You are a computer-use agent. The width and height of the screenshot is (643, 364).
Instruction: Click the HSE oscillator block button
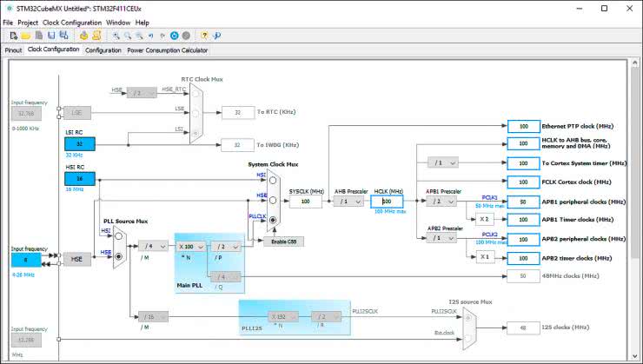point(77,259)
